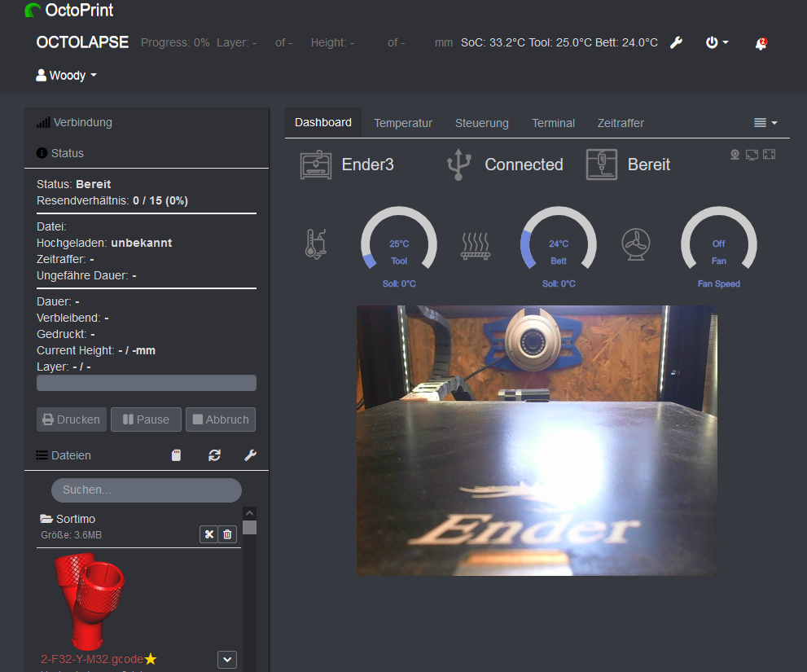Expand the Verbindung connection panel
The width and height of the screenshot is (807, 672).
(x=75, y=122)
